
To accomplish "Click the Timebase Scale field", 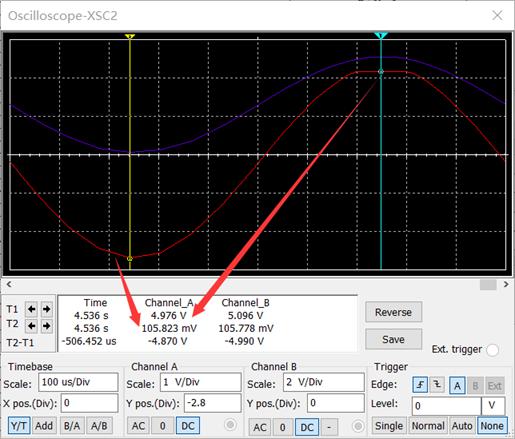I will pos(78,382).
